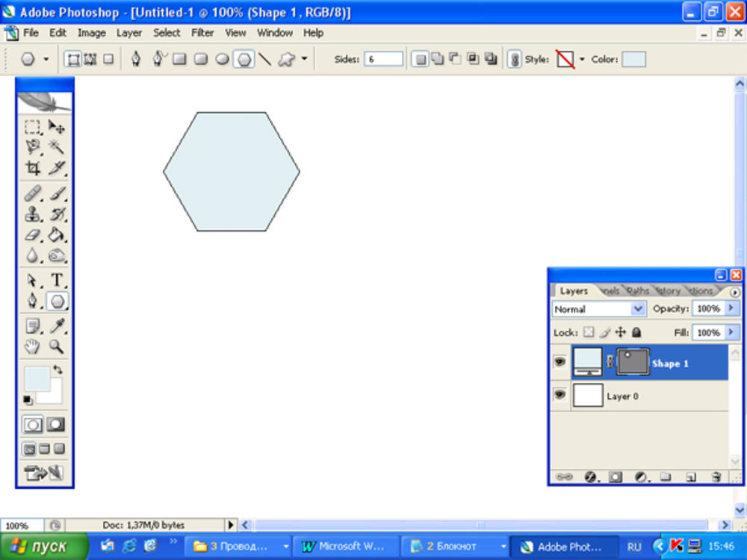The height and width of the screenshot is (560, 747).
Task: Choose the Paint Bucket tool
Action: 57,235
